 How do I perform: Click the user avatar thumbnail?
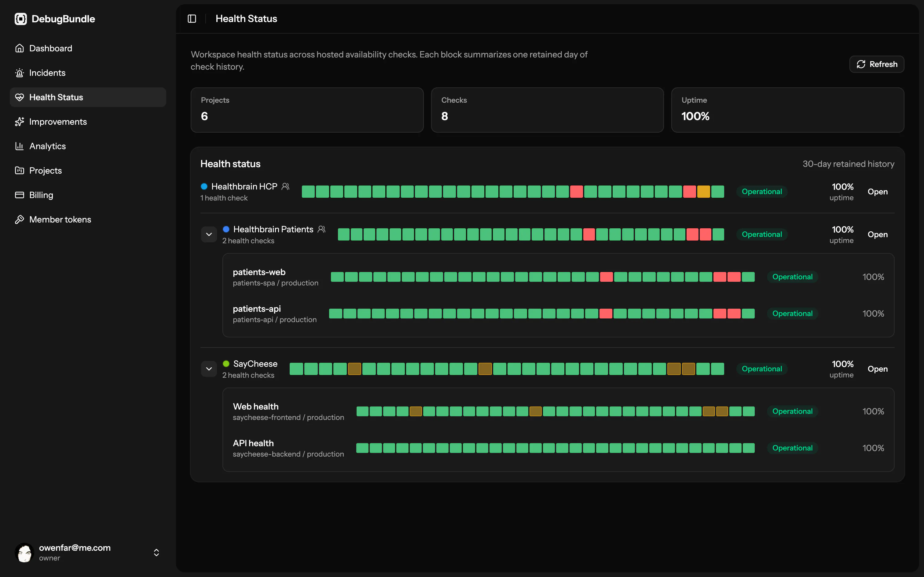pyautogui.click(x=24, y=552)
